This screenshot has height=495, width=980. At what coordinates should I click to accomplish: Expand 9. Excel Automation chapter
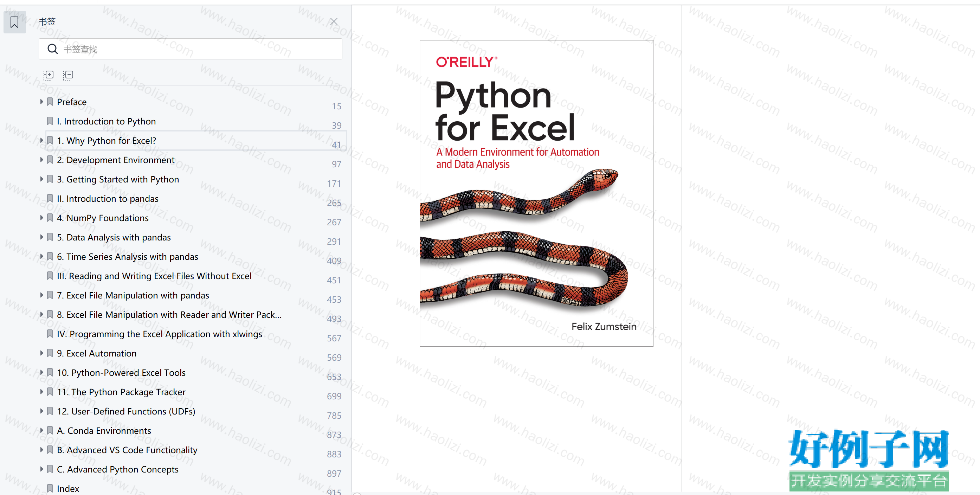point(41,353)
